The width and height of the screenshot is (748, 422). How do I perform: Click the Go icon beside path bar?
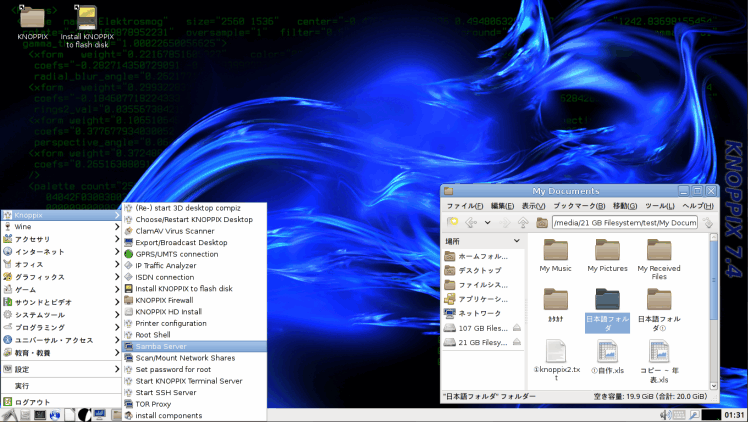tap(708, 223)
